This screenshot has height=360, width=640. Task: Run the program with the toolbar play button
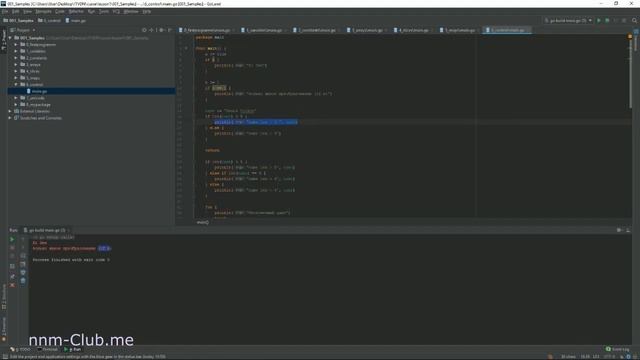click(599, 20)
